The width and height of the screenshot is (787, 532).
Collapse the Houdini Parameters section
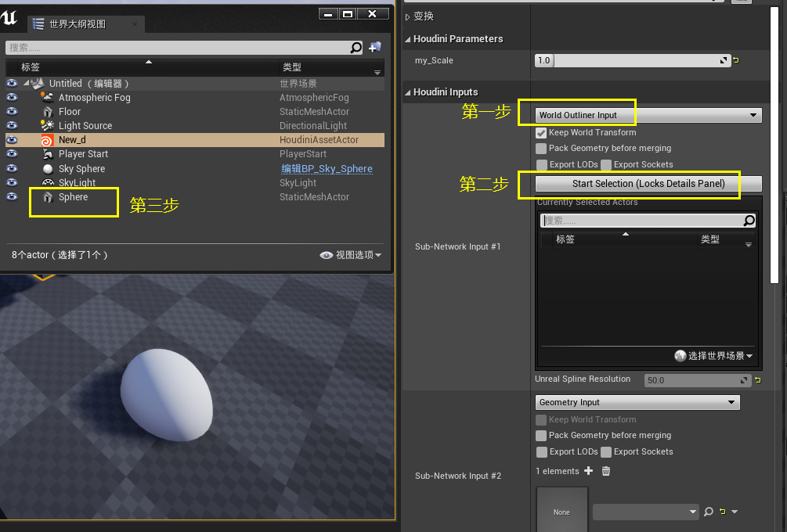pos(407,39)
